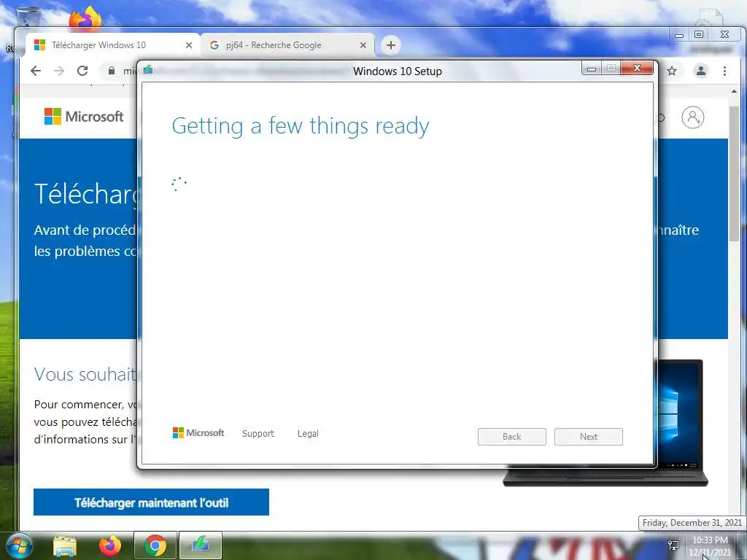Click Chrome's forward navigation arrow
The width and height of the screenshot is (747, 560).
tap(59, 71)
